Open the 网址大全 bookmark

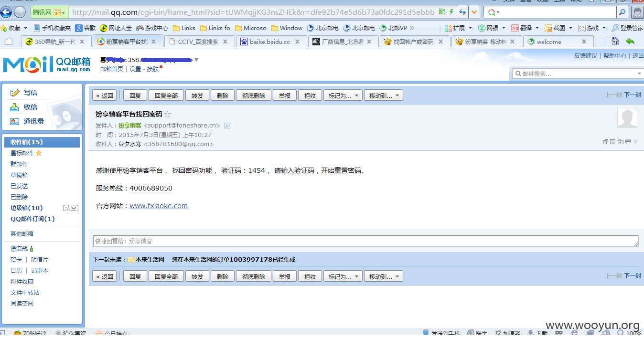pos(116,28)
